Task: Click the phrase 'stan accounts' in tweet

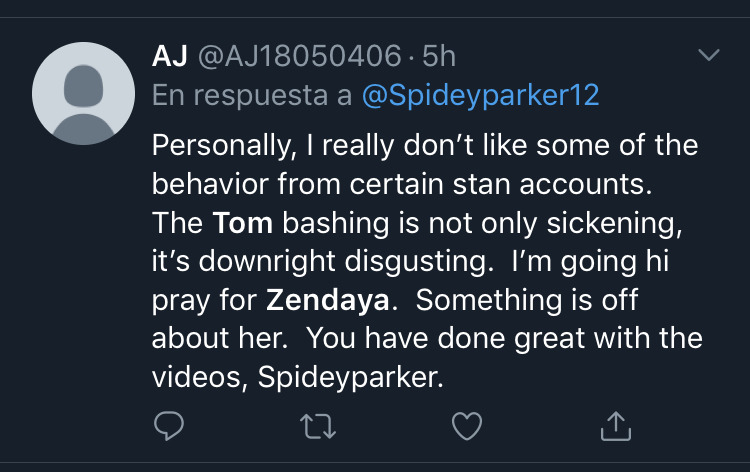Action: pyautogui.click(x=552, y=184)
